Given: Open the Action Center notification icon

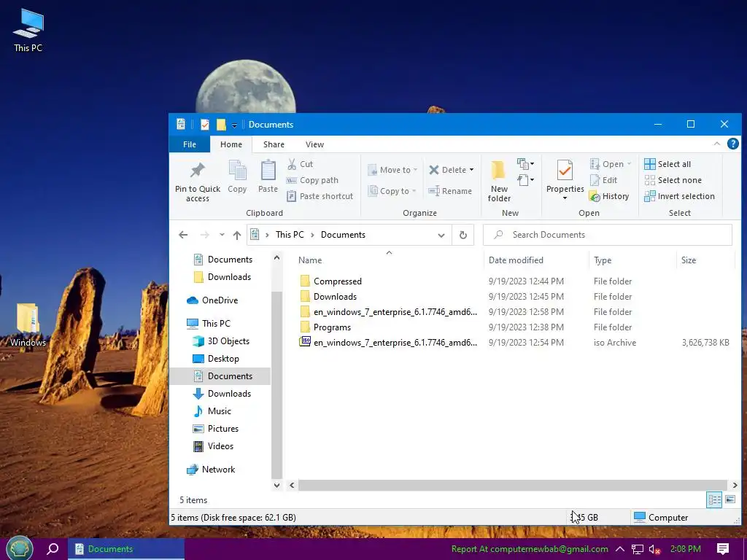Looking at the screenshot, I should 723,548.
